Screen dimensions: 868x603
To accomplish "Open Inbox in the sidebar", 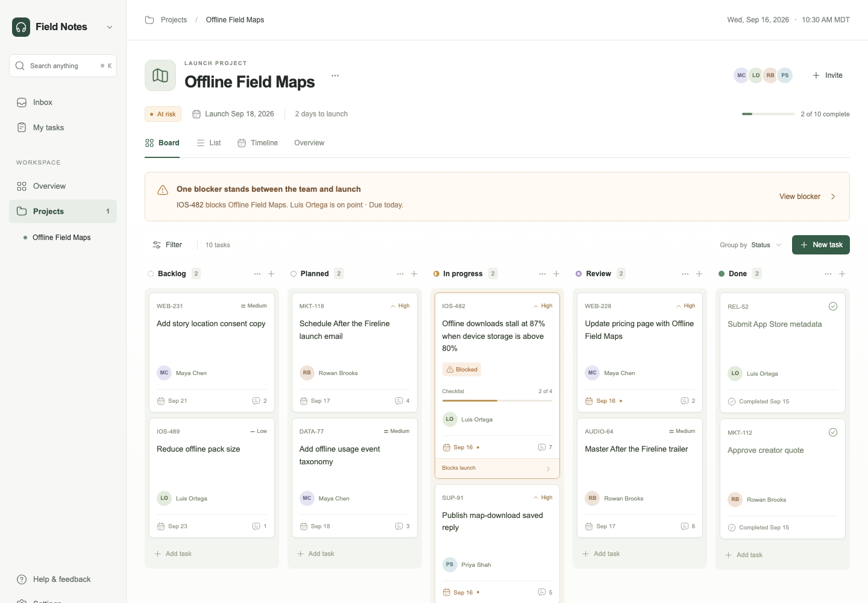I will (x=63, y=103).
